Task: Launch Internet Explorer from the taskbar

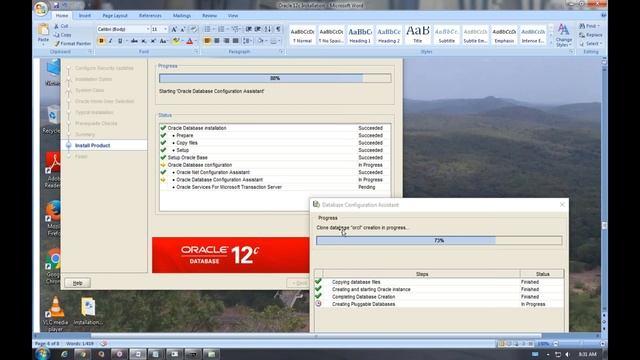Action: (x=64, y=354)
